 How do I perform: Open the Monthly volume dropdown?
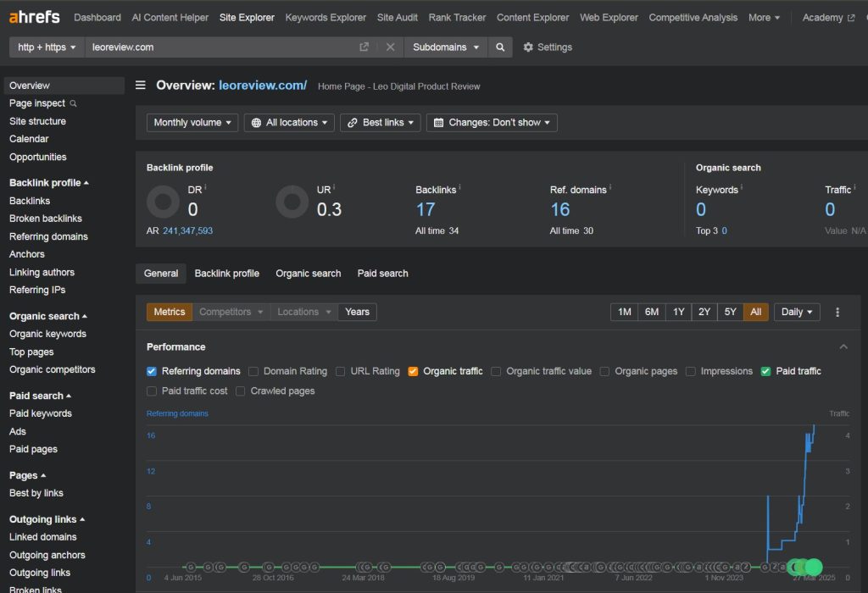(x=192, y=123)
